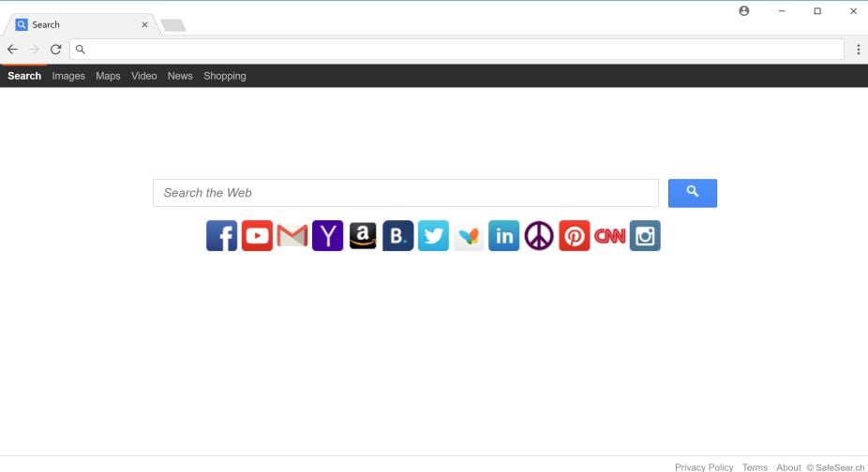
Task: Open the About link in footer
Action: (788, 467)
